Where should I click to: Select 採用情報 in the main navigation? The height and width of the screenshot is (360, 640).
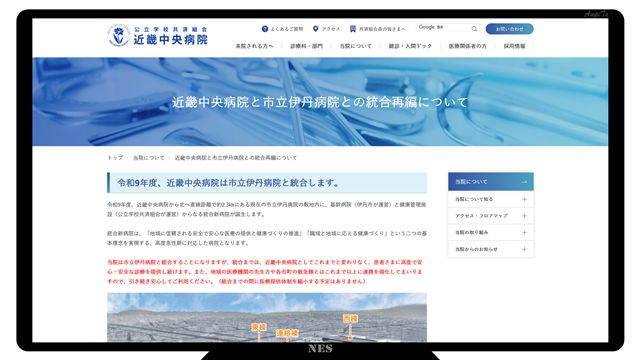pyautogui.click(x=514, y=46)
